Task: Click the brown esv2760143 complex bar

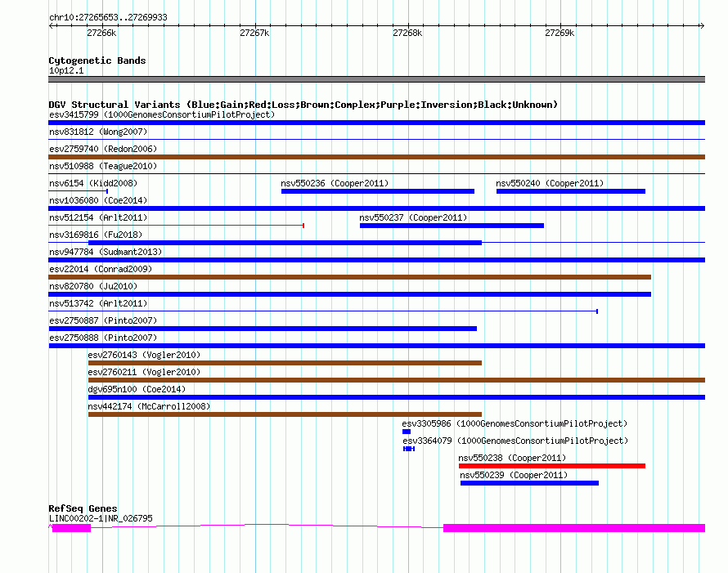Action: [x=285, y=363]
